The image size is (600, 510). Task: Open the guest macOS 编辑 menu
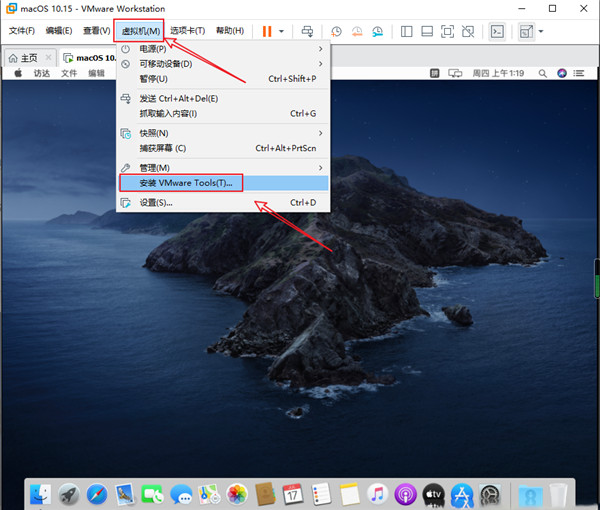click(96, 73)
